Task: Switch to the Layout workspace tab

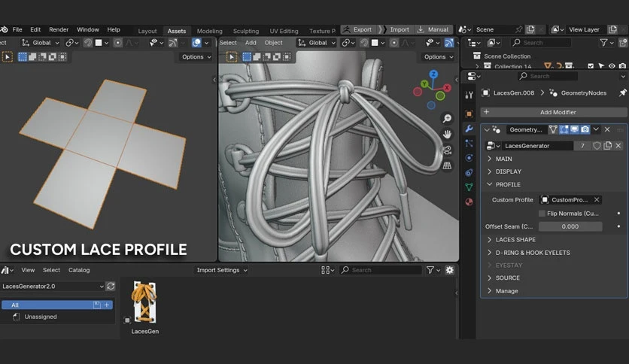Action: [x=147, y=31]
